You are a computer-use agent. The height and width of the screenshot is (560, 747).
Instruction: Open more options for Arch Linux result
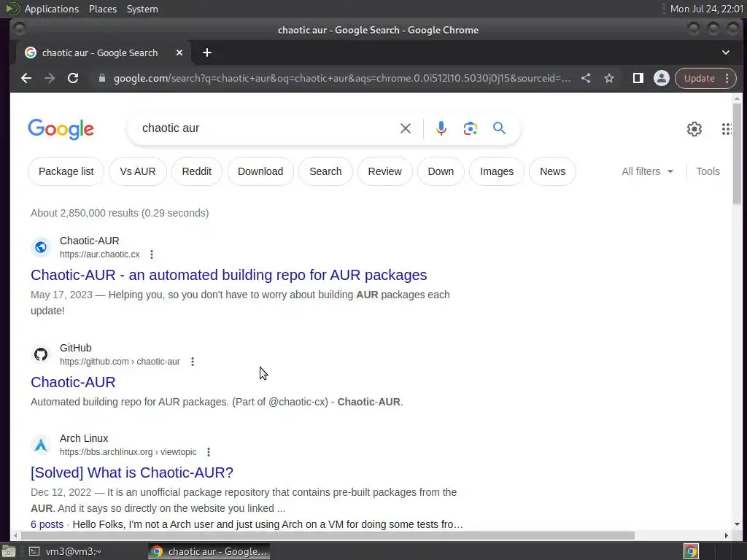208,452
